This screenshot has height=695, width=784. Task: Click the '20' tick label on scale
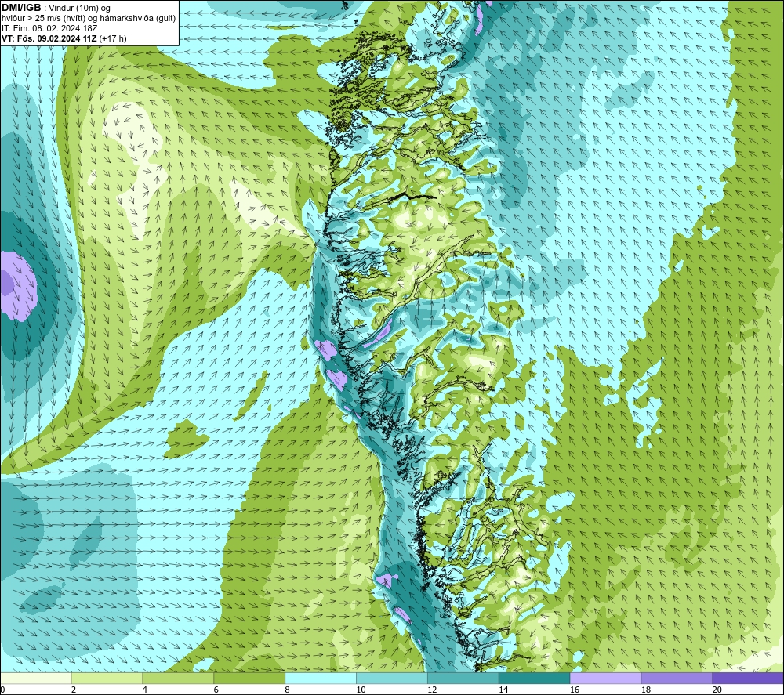click(x=717, y=690)
